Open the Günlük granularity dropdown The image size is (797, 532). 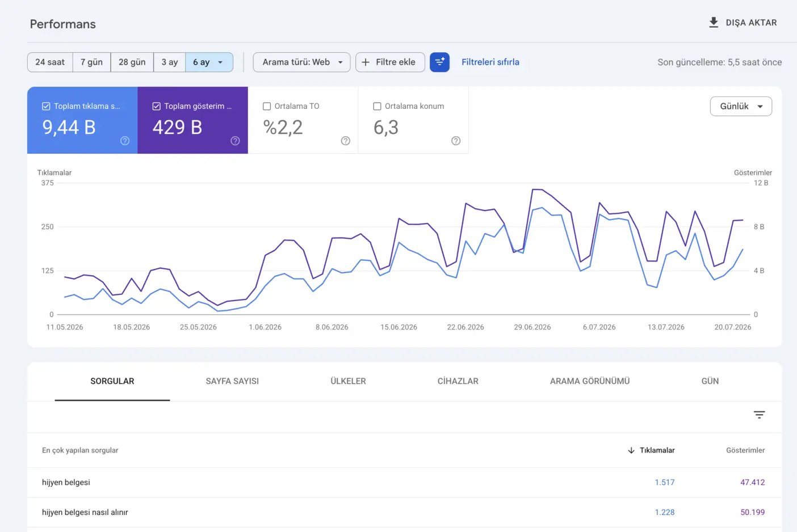[741, 106]
